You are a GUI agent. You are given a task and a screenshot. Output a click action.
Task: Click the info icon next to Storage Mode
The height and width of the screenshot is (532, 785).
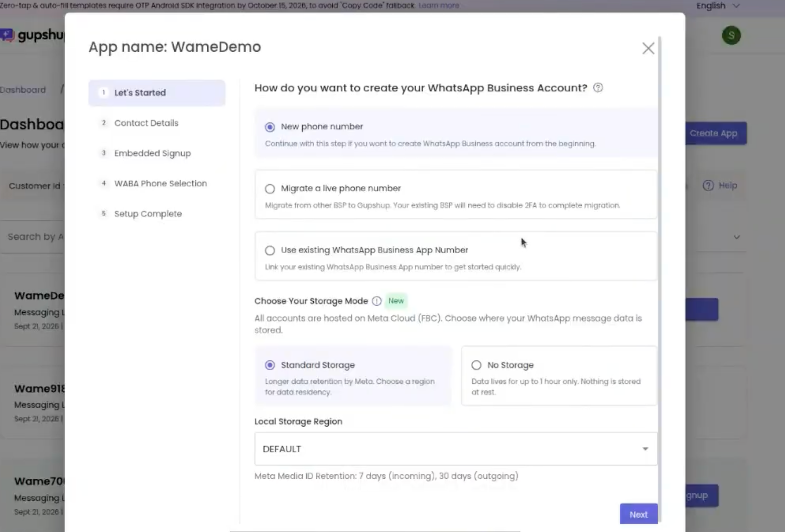(x=376, y=301)
